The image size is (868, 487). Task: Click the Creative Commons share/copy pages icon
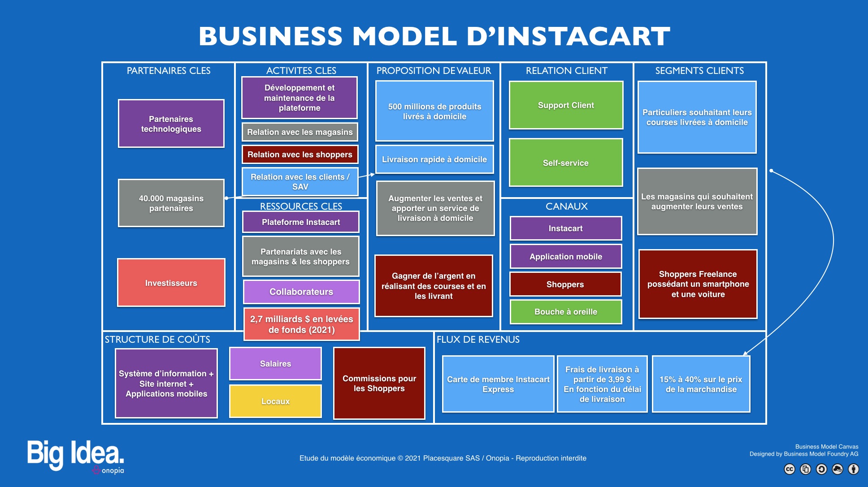[x=806, y=469]
